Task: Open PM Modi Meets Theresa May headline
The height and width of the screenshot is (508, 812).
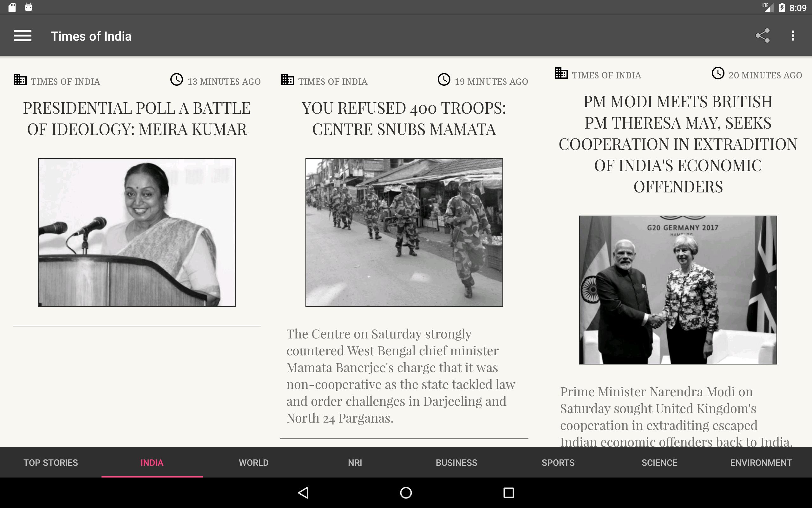Action: [x=678, y=144]
